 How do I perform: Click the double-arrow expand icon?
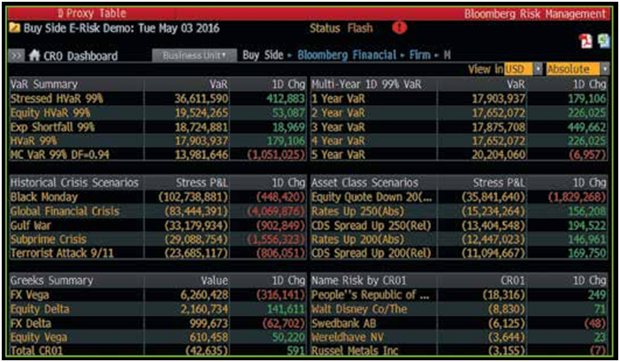[16, 55]
